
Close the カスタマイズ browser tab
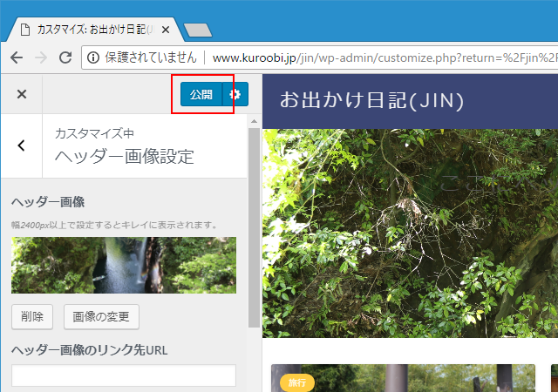tap(166, 30)
